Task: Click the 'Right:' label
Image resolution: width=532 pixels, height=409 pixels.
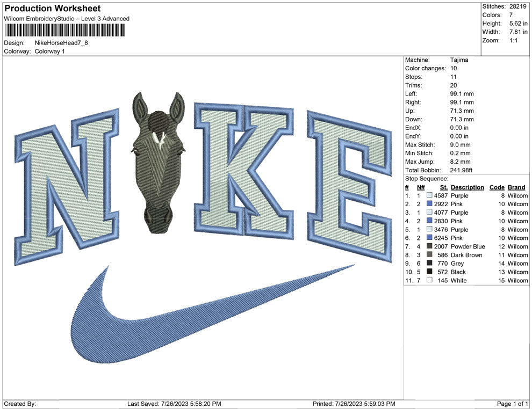Action: click(x=413, y=103)
